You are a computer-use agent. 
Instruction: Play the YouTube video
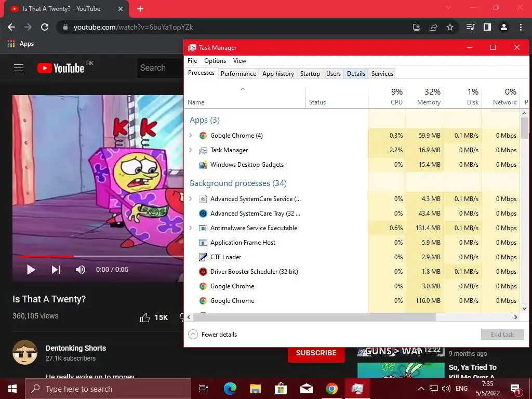[x=31, y=270]
